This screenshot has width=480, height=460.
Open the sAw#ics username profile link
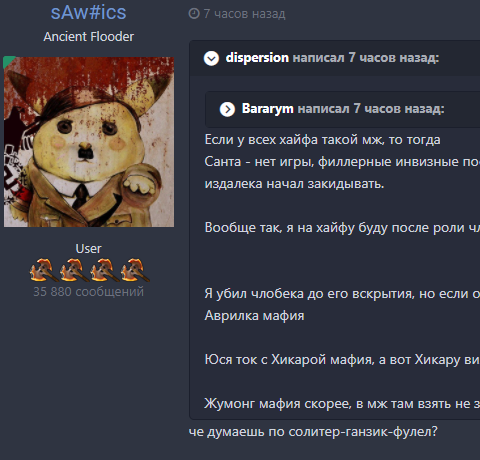[x=88, y=13]
